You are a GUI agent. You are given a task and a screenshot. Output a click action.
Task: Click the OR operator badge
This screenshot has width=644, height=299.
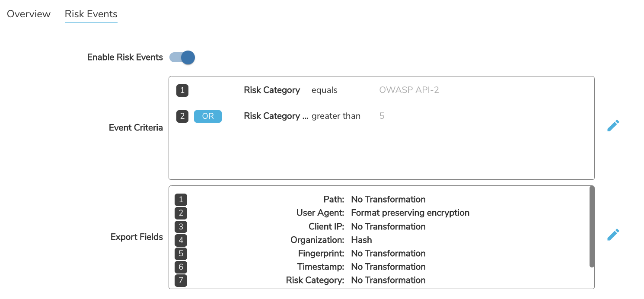point(208,116)
